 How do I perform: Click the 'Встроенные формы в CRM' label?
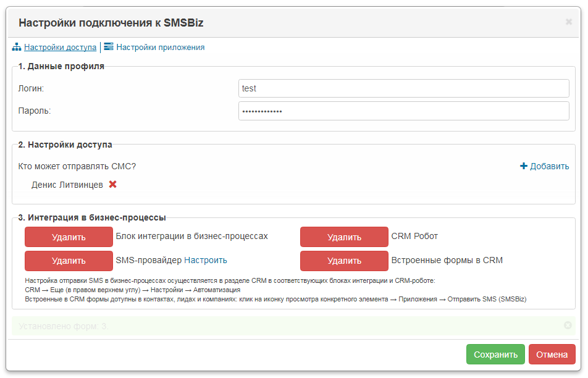pyautogui.click(x=447, y=260)
